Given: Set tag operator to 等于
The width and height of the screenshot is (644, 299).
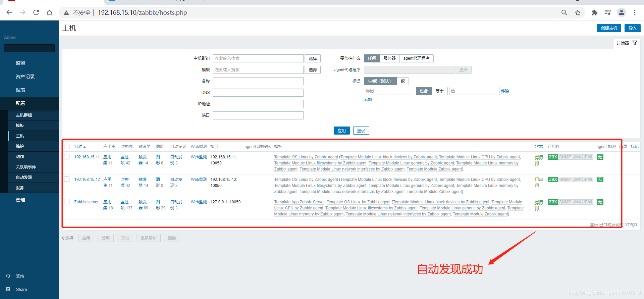Looking at the screenshot, I should tap(439, 91).
